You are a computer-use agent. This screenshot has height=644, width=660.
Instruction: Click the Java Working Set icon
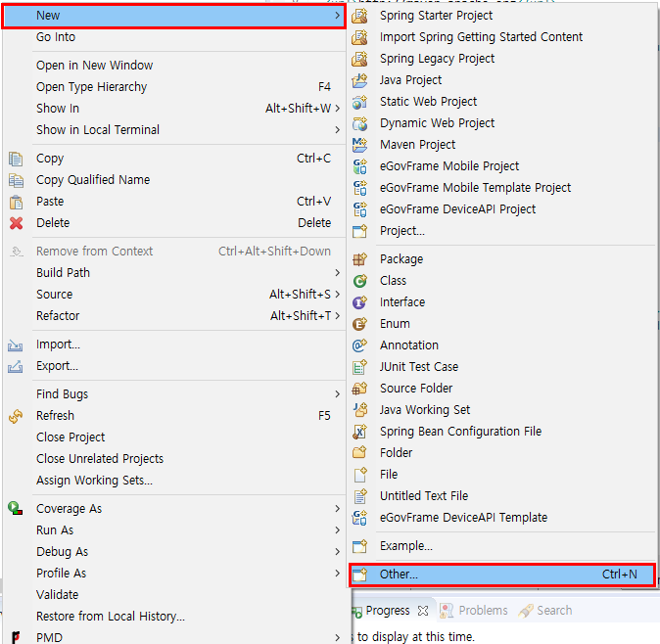(359, 410)
